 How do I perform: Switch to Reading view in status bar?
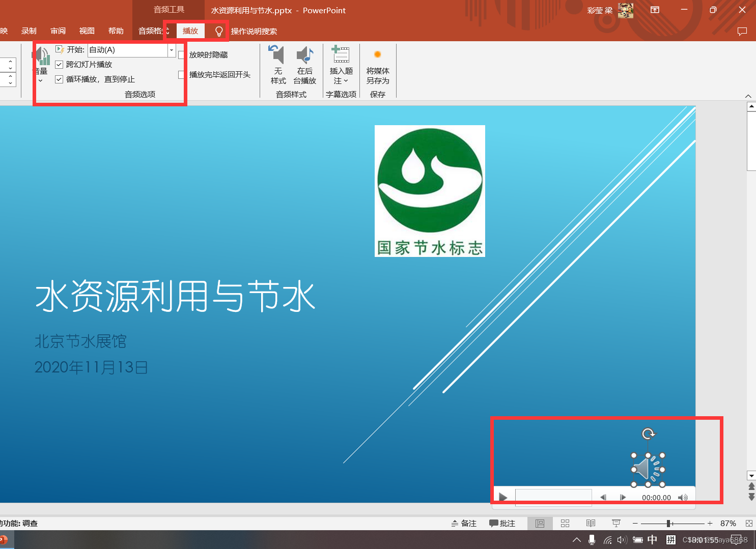(591, 523)
